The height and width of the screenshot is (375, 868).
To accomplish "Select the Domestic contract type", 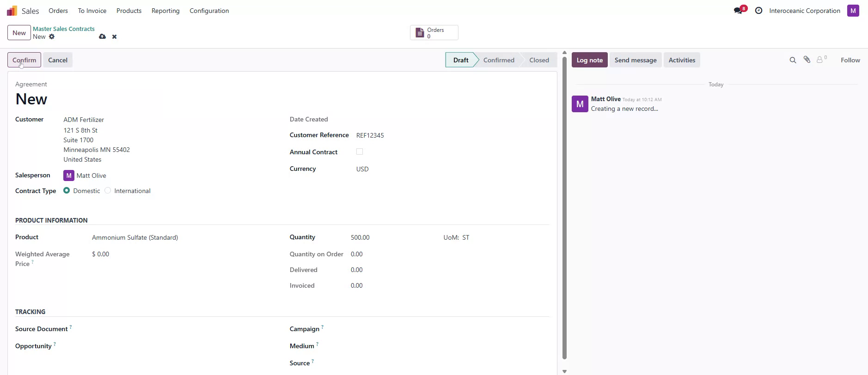I will (x=67, y=190).
